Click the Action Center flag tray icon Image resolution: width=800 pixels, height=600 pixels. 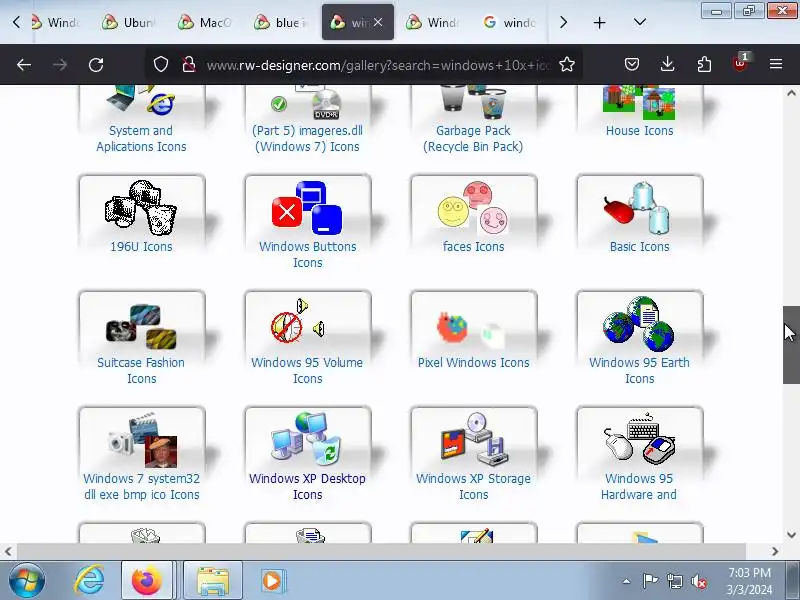[x=650, y=581]
